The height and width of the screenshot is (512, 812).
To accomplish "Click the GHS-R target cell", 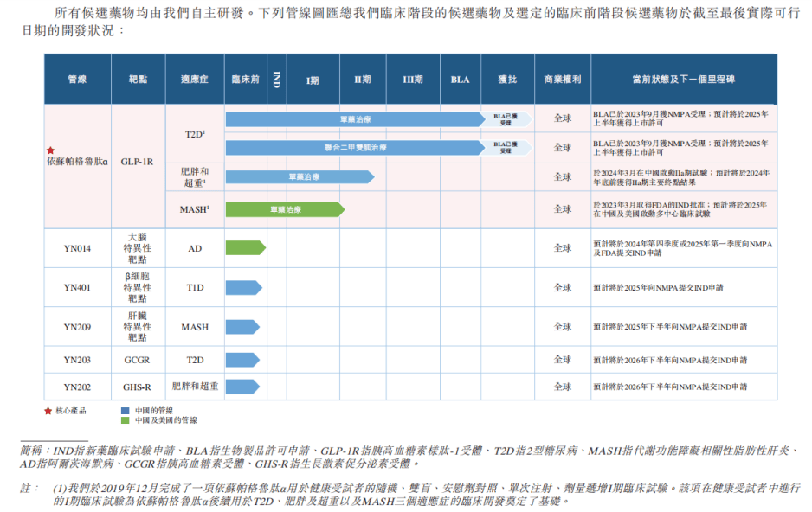I will coord(138,387).
